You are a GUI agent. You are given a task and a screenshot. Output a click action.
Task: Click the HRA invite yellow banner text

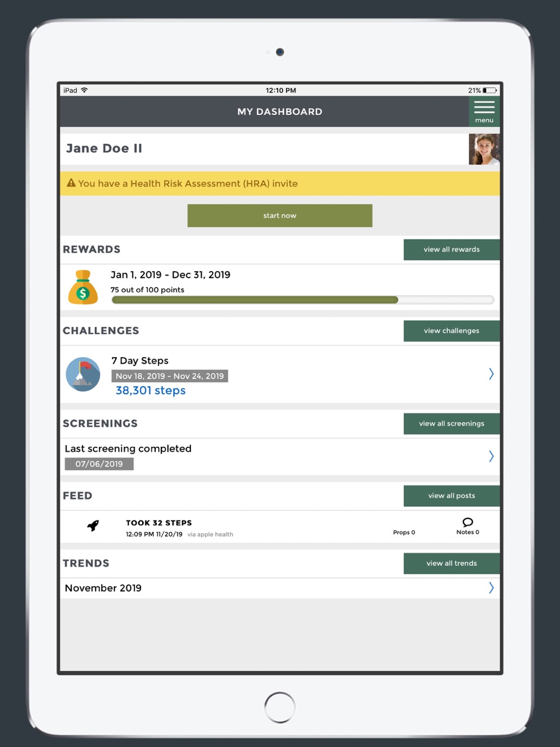pos(188,184)
